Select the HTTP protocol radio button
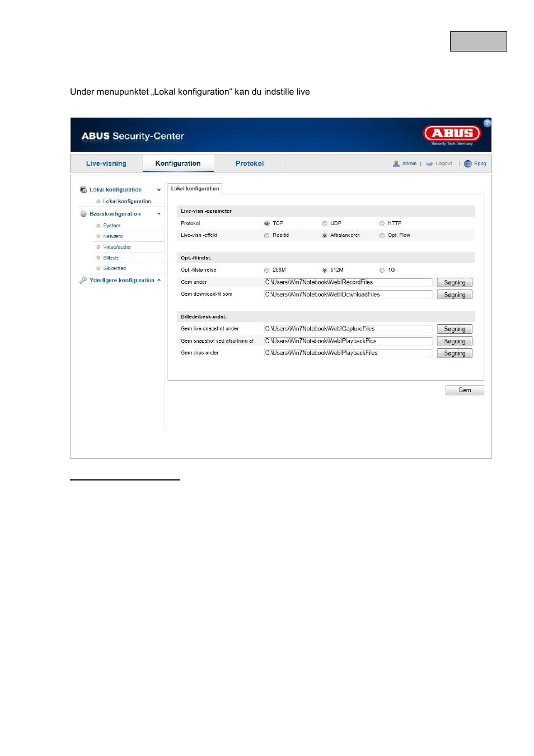 [x=382, y=223]
